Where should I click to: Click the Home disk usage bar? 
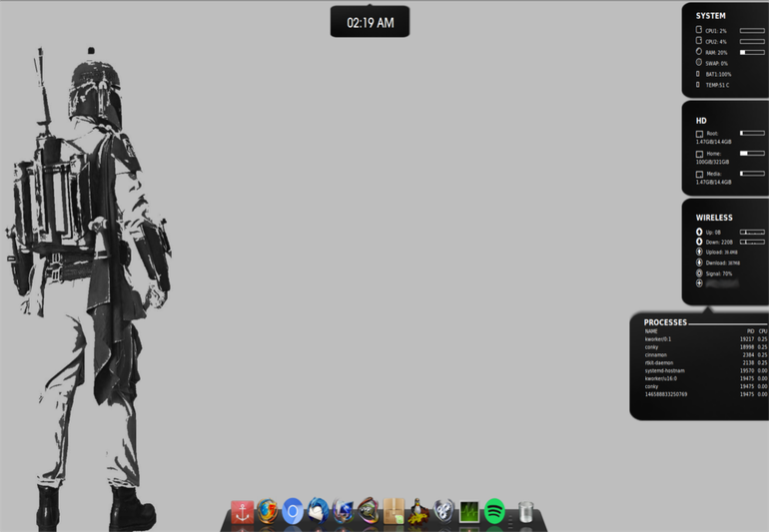coord(752,153)
